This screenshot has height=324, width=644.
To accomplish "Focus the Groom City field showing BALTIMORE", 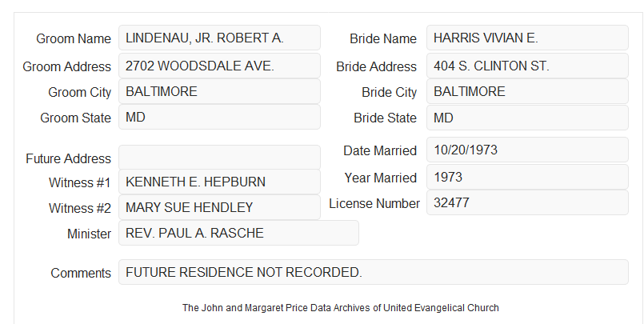I will point(219,91).
